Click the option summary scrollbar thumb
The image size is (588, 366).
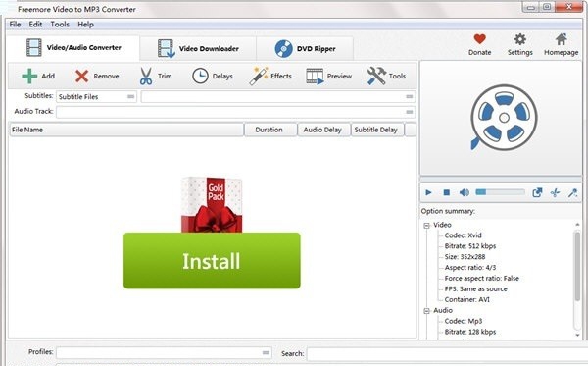pos(577,267)
